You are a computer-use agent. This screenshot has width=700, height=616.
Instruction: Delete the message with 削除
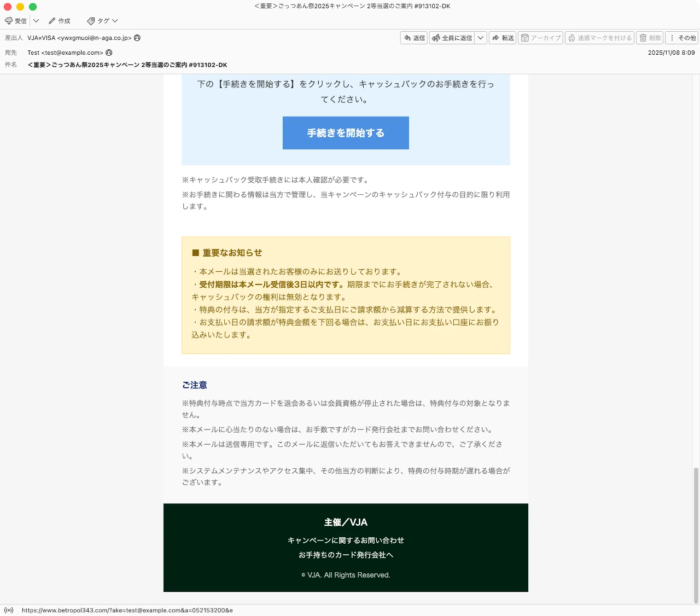pos(650,38)
